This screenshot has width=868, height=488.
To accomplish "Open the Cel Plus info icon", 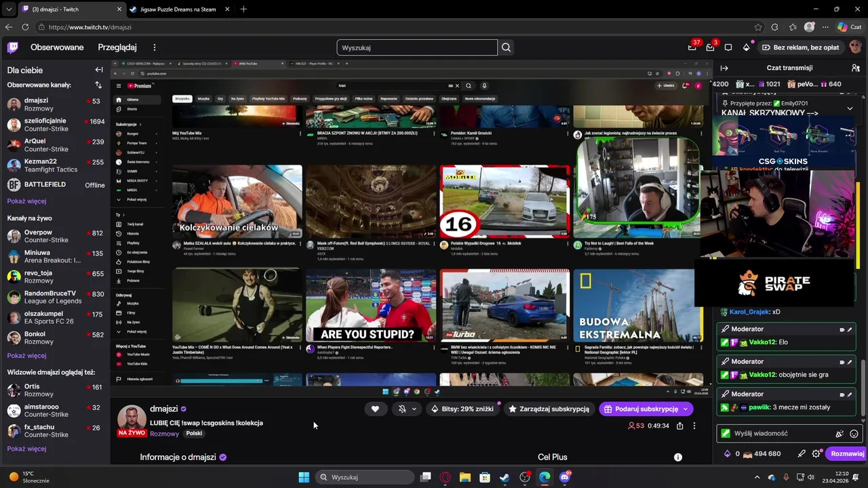I will [x=677, y=457].
